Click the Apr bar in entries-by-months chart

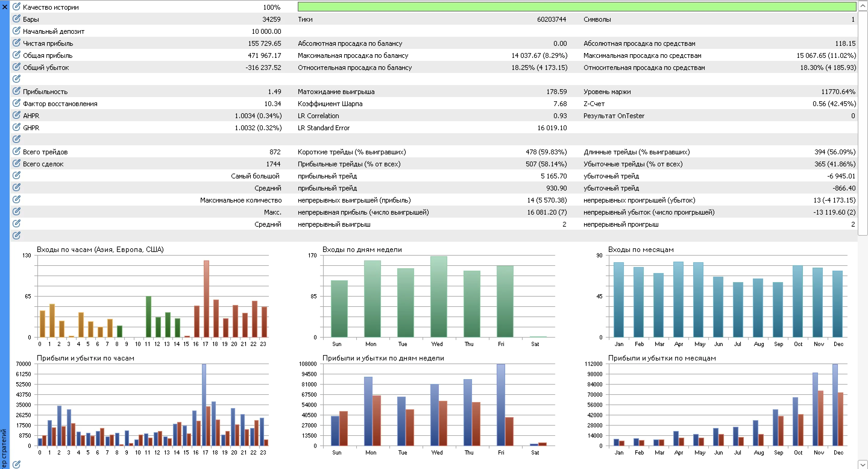pyautogui.click(x=678, y=300)
